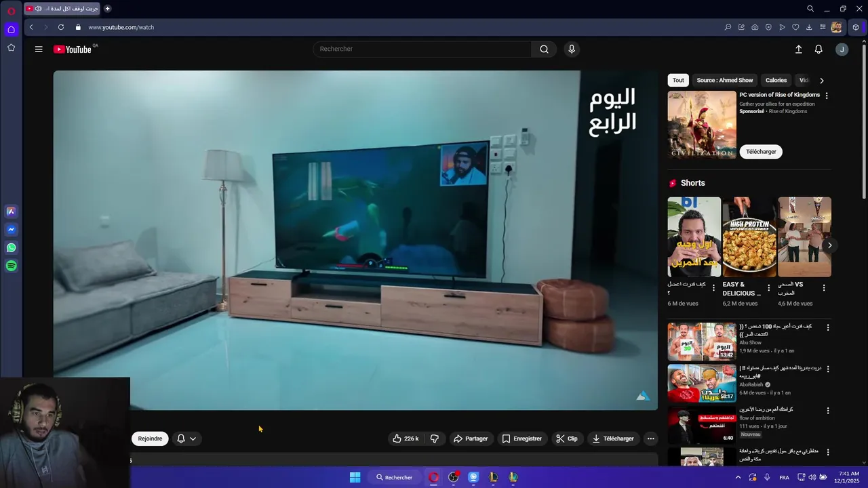Open the Civilization ad thumbnail
Viewport: 868px width, 488px height.
[x=702, y=125]
